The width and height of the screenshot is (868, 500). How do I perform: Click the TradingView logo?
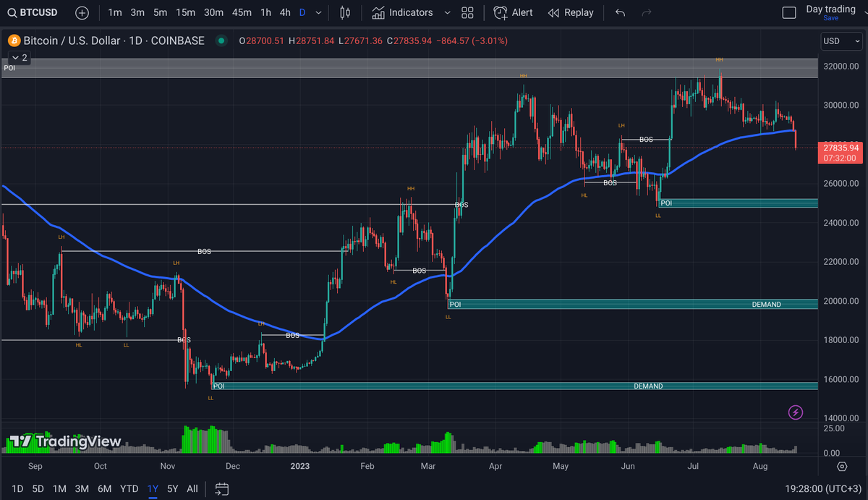tap(65, 441)
